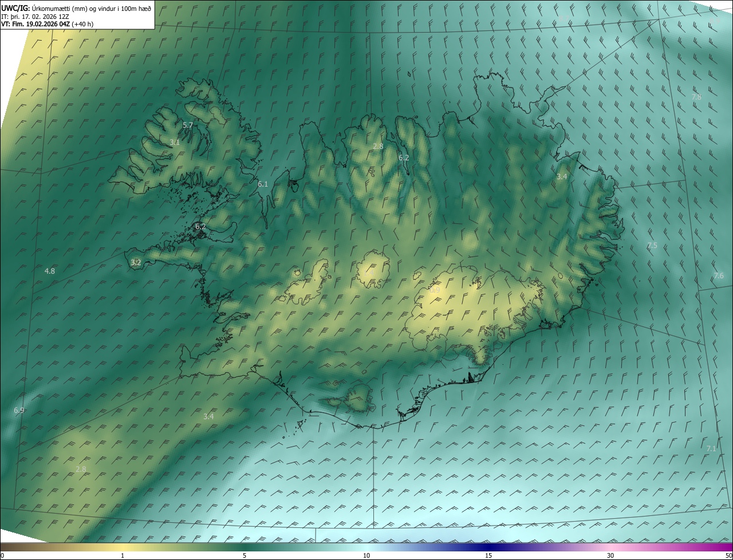The height and width of the screenshot is (560, 733).
Task: Click the 0.9 value on Vatnajökull glacier
Action: point(435,290)
